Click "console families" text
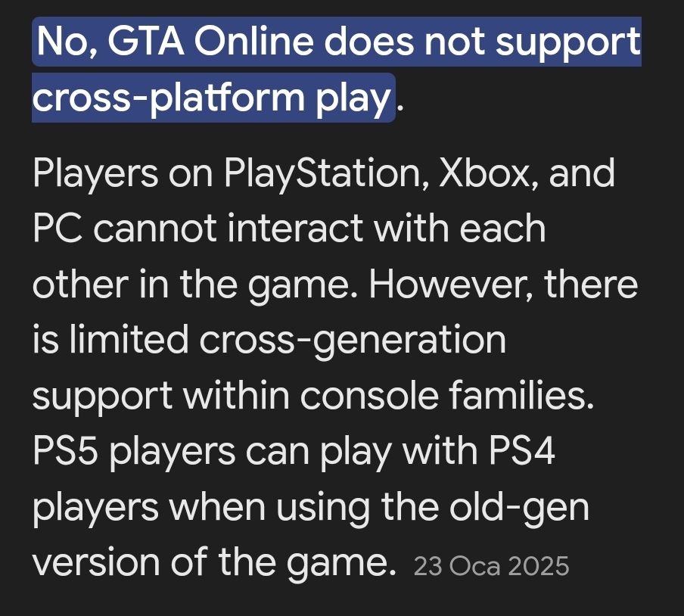This screenshot has width=684, height=616. pos(447,395)
